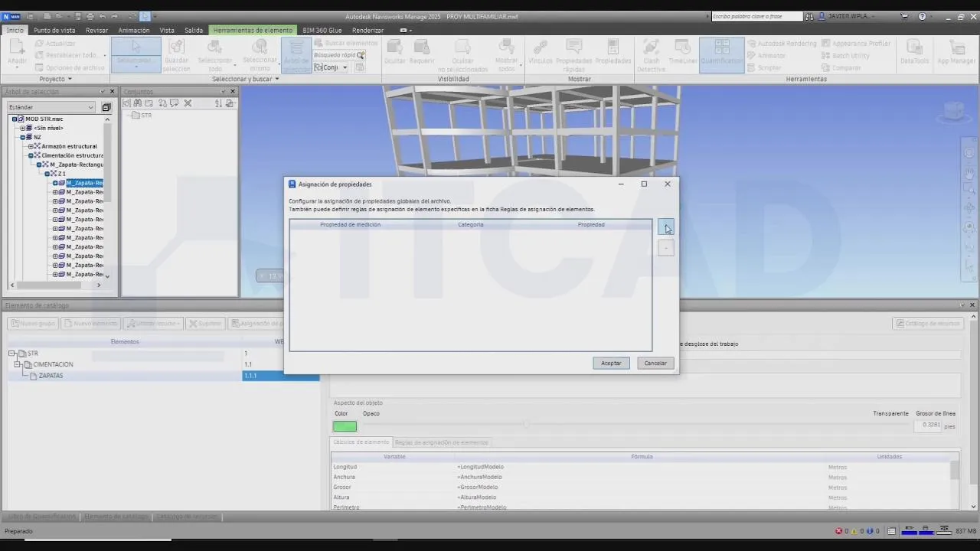
Task: Click the add property plus button in dialog
Action: 666,227
